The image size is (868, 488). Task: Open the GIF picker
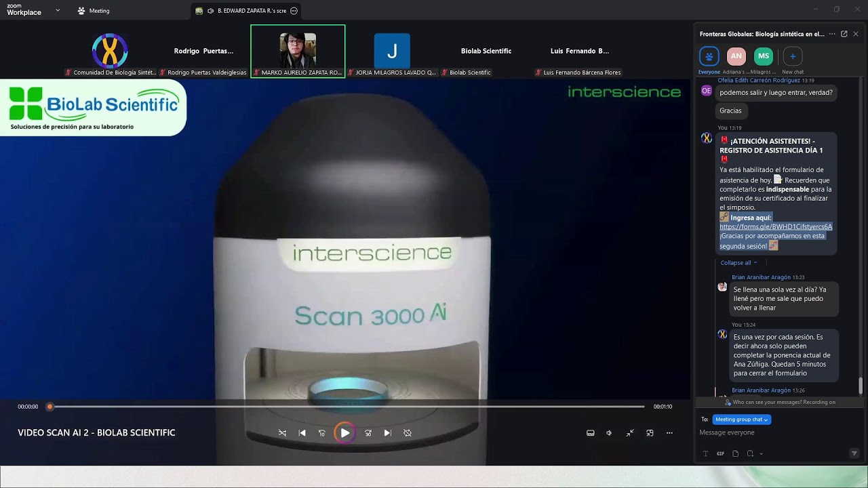pos(720,453)
